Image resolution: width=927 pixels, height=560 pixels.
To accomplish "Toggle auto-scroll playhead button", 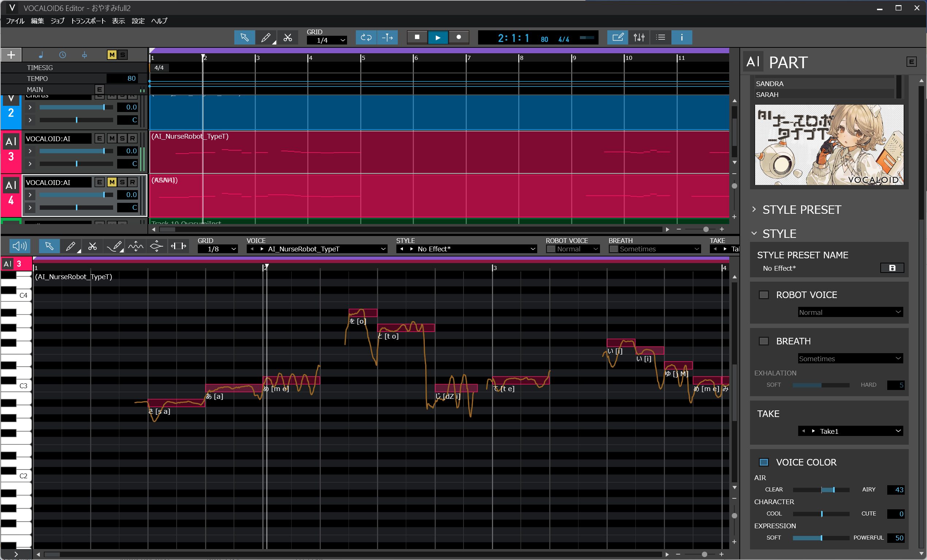I will pos(387,37).
